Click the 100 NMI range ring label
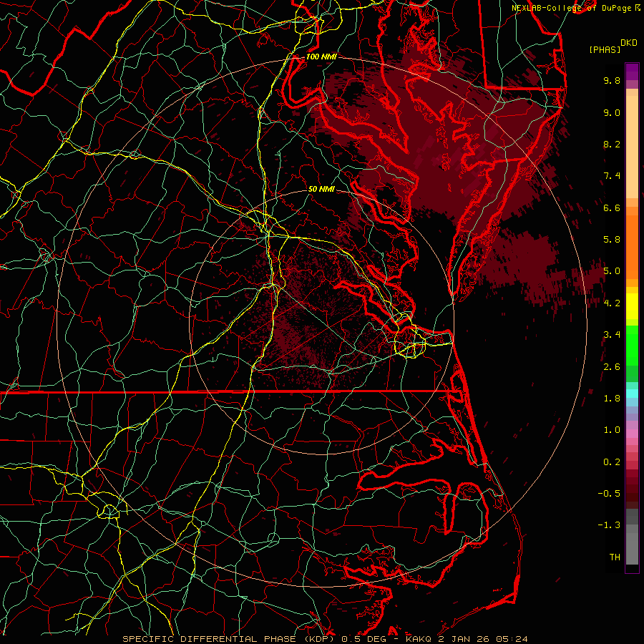Screen dimensions: 644x644 click(321, 57)
